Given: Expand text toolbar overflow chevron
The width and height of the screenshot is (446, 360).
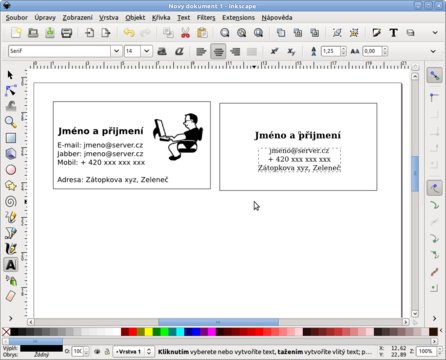Looking at the screenshot, I should point(433,51).
